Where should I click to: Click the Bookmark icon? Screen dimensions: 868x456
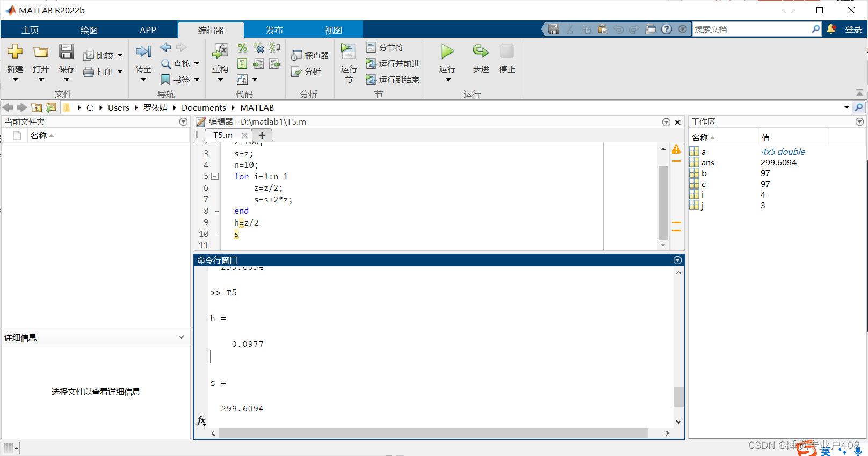tap(165, 79)
